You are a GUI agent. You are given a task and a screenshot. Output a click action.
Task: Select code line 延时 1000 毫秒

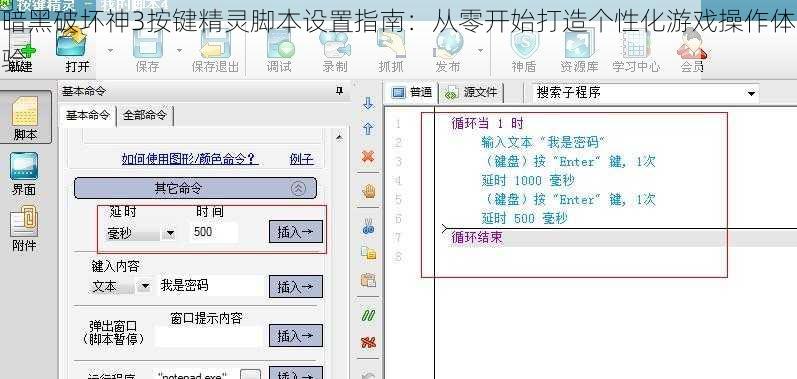tap(528, 180)
